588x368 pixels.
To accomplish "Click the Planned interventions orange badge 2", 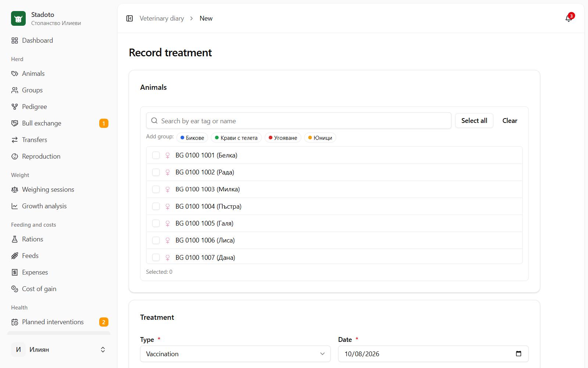I will coord(104,322).
